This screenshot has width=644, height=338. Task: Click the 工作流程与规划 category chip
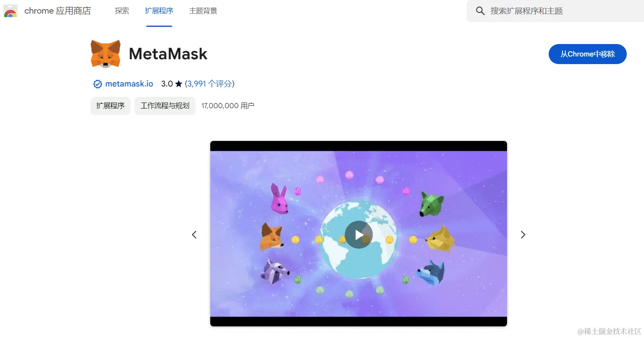(165, 106)
